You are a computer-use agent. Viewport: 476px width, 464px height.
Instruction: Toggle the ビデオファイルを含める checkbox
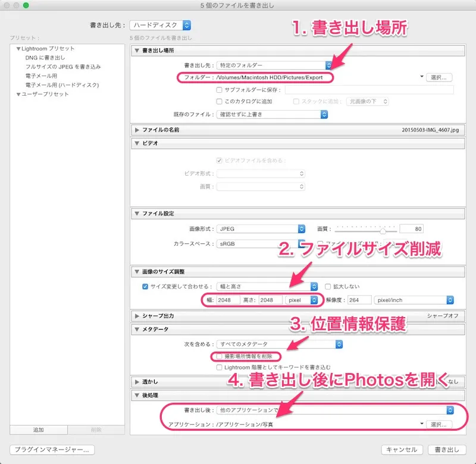pyautogui.click(x=219, y=161)
